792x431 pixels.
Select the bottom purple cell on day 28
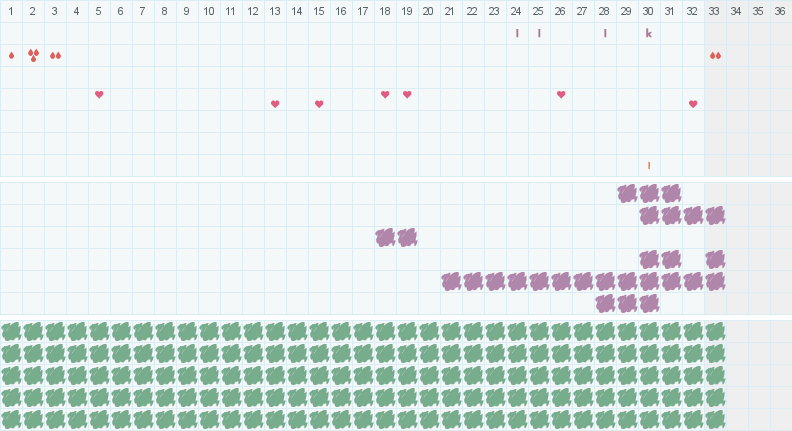click(x=605, y=303)
